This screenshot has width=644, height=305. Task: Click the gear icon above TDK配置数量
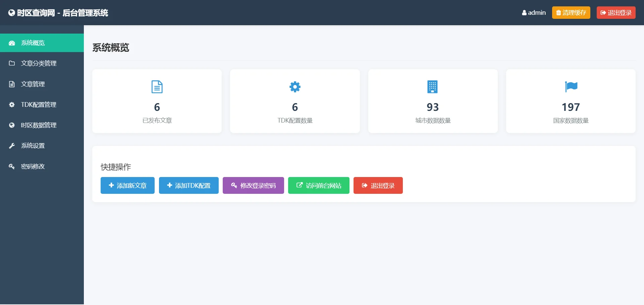pos(295,87)
